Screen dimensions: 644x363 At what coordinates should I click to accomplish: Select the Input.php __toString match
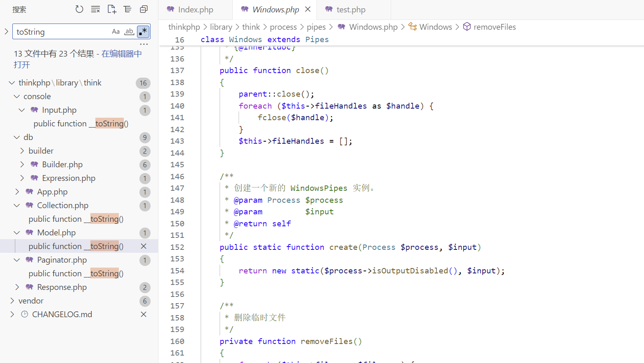(x=81, y=123)
